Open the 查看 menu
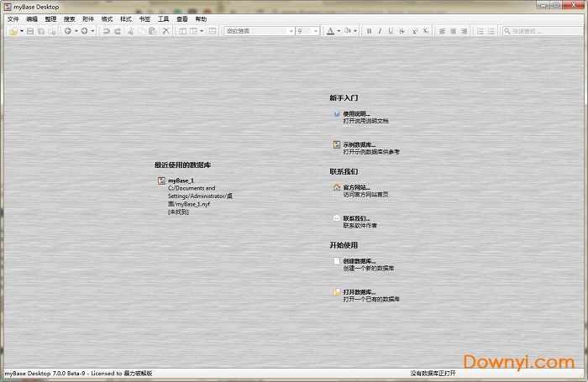This screenshot has height=382, width=588. (x=182, y=19)
